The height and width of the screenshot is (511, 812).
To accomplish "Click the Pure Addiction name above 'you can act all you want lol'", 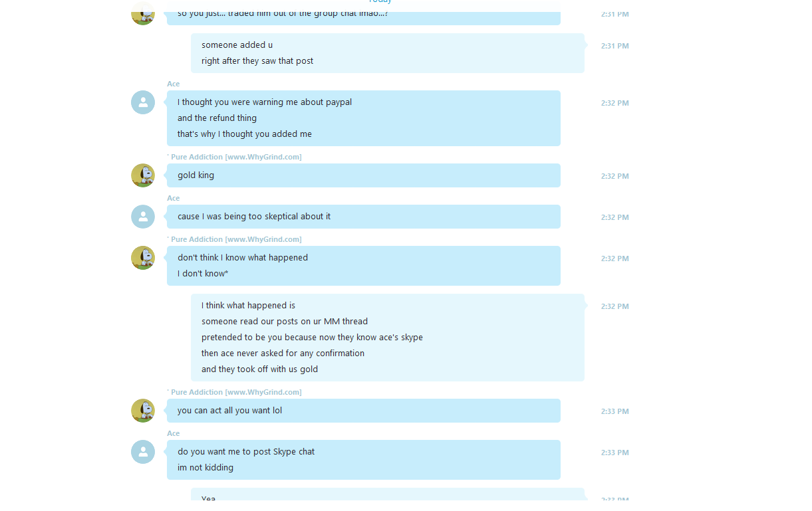I will (x=235, y=392).
